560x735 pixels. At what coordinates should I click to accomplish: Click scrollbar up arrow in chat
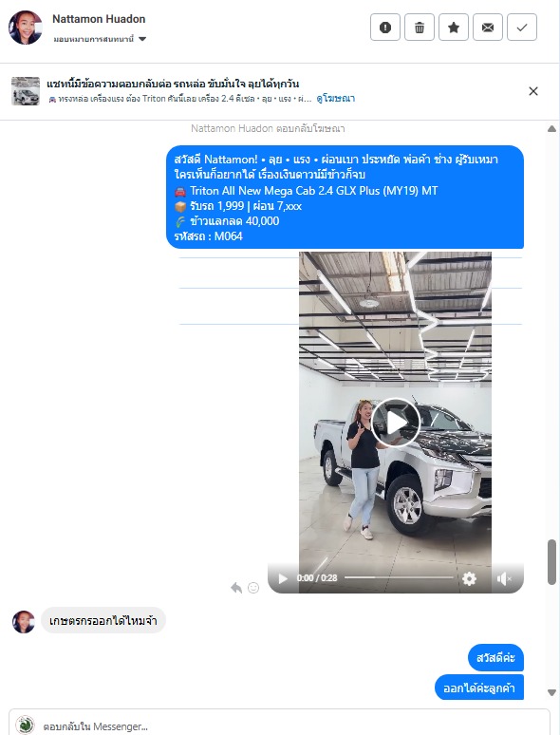coord(552,129)
